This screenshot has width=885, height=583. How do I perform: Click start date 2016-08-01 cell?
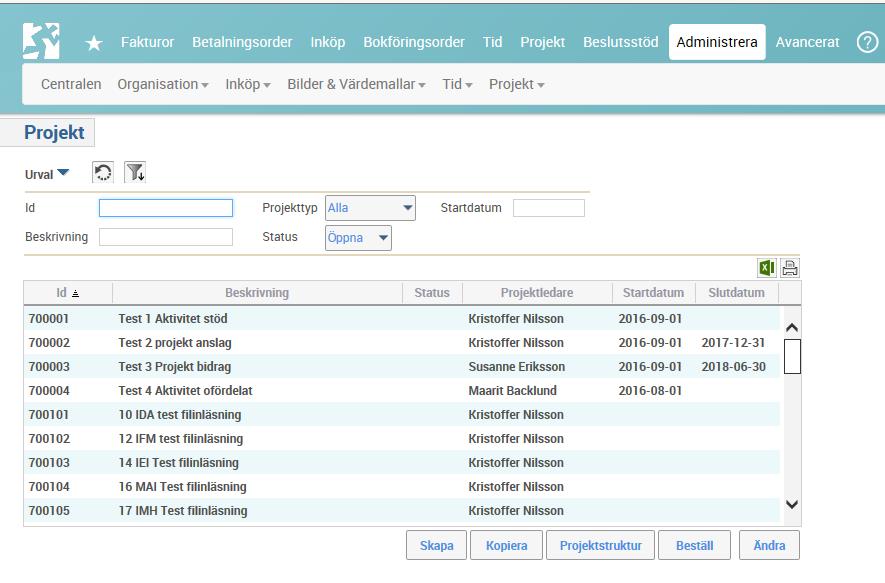pos(650,391)
